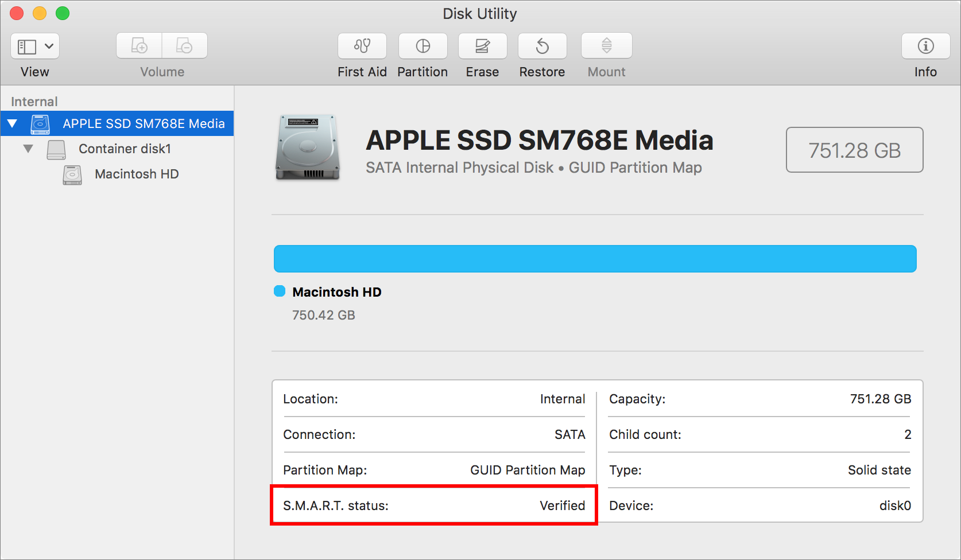Close the Disk Utility window
Screen dimensions: 961x560
point(17,13)
